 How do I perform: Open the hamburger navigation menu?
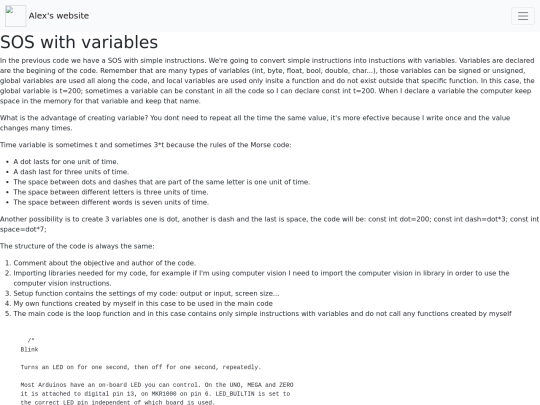523,16
